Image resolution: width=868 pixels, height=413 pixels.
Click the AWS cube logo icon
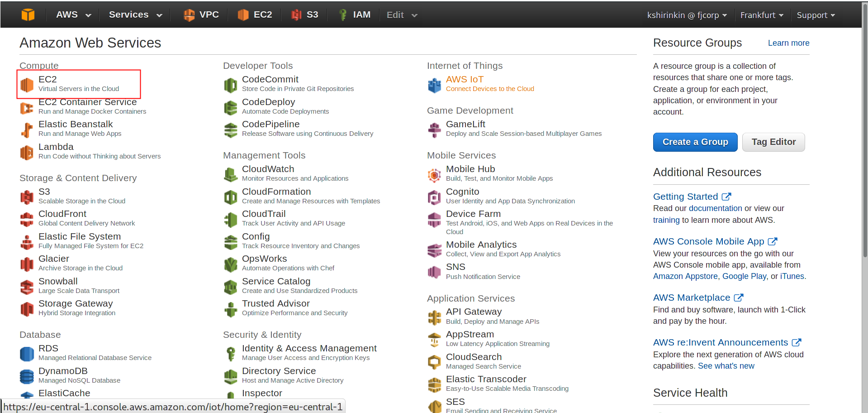click(x=28, y=15)
